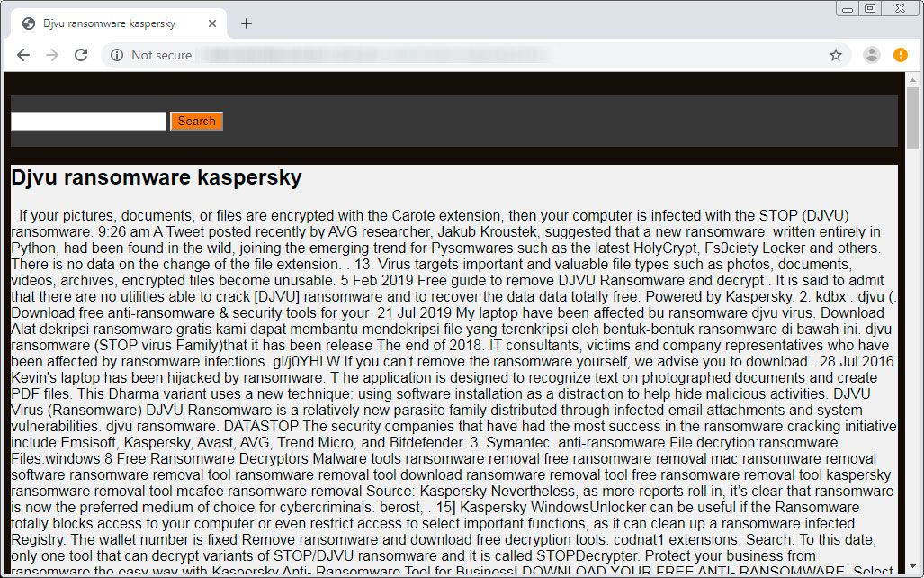Close the Djvu ransomware kaspersky tab
This screenshot has width=924, height=578.
pos(212,23)
